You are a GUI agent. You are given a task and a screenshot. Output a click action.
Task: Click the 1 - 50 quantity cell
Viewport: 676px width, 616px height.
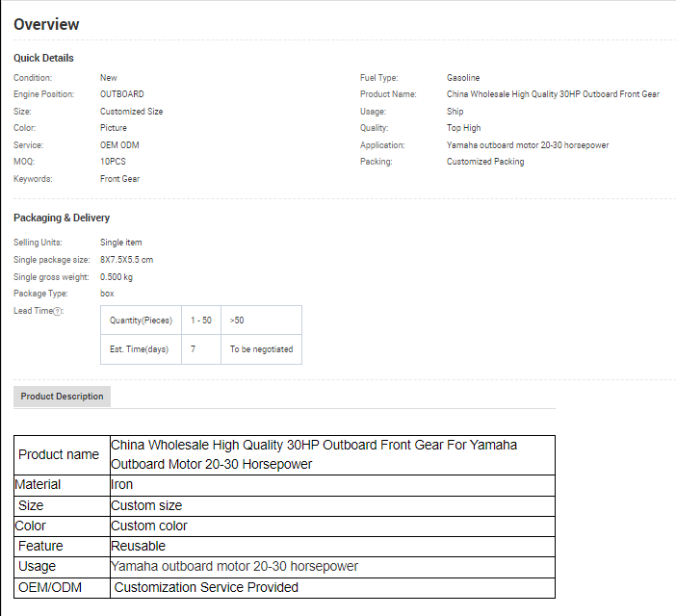(x=200, y=321)
